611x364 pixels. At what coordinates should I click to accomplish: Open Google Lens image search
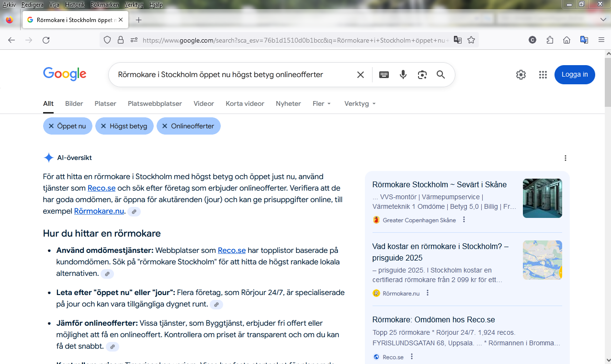(x=422, y=75)
